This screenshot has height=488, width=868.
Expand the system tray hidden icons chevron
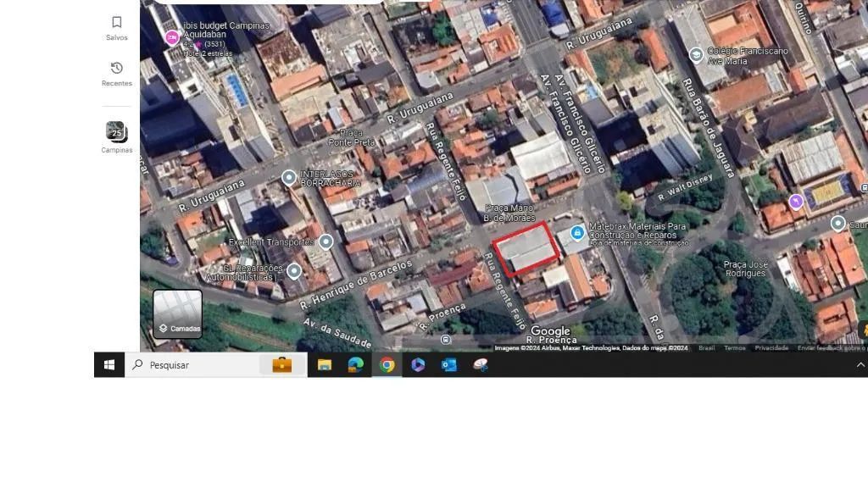(x=860, y=364)
